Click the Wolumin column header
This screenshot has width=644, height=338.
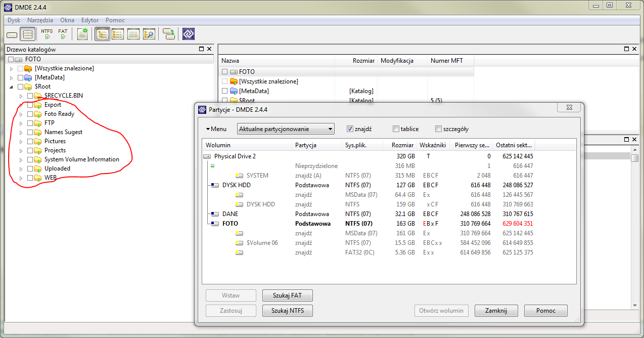coord(248,145)
